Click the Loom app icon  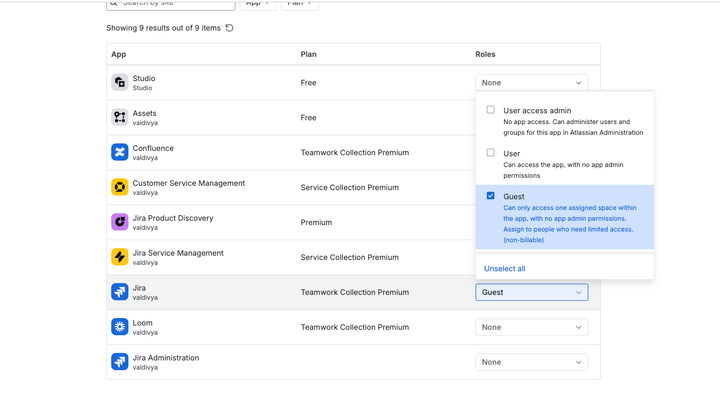click(x=119, y=326)
